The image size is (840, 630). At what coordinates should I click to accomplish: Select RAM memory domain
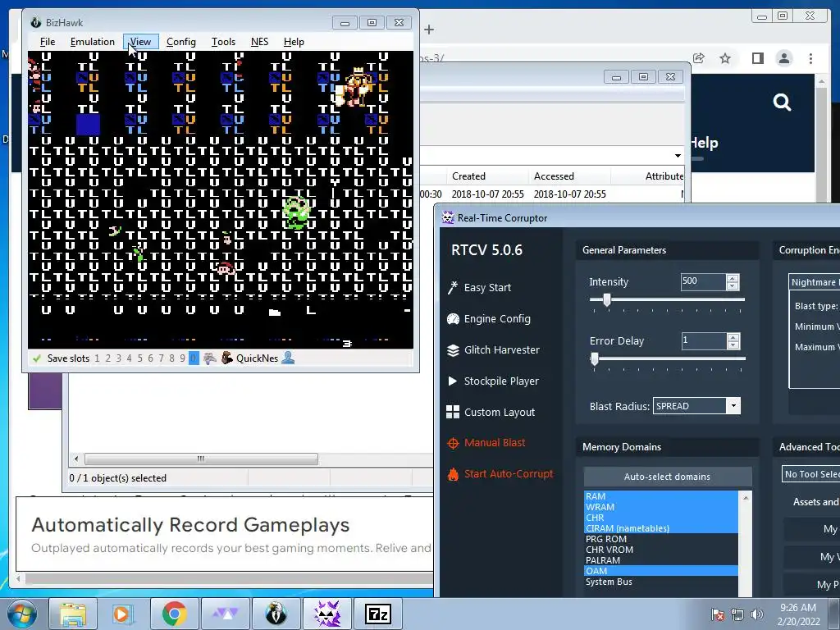660,496
